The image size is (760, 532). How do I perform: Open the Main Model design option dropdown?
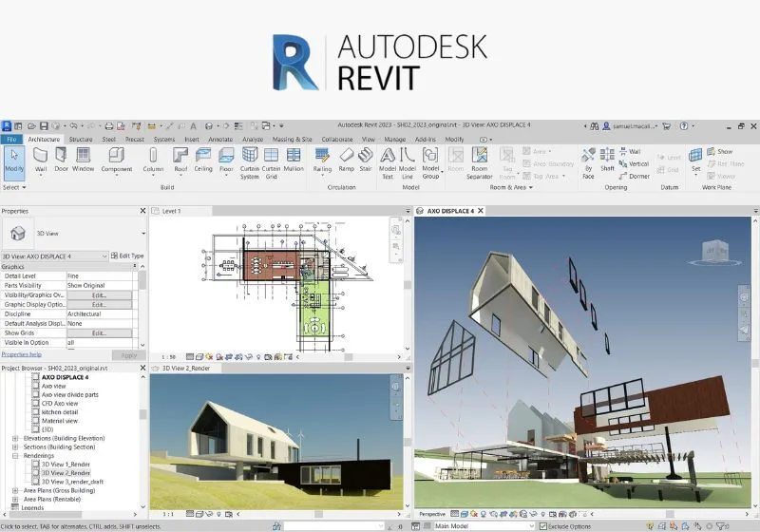pyautogui.click(x=531, y=526)
